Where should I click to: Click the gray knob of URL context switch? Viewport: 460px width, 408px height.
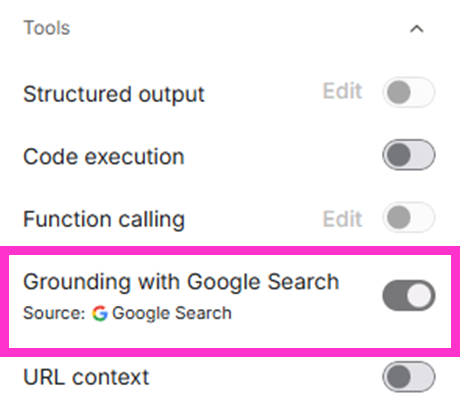point(398,377)
